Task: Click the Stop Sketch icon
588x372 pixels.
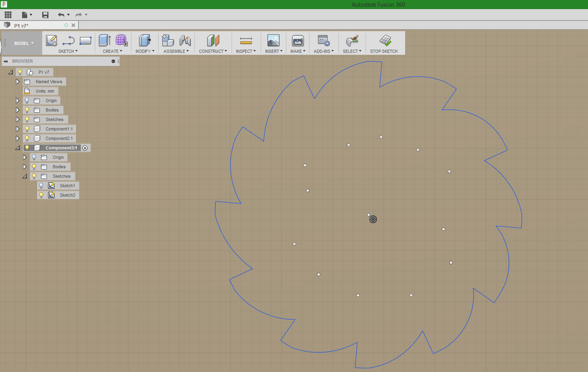Action: tap(385, 40)
